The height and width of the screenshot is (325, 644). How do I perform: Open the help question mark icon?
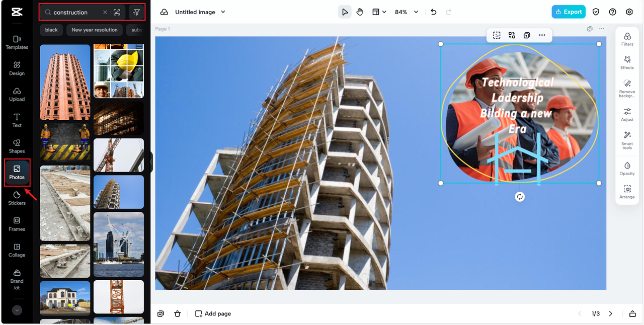613,12
